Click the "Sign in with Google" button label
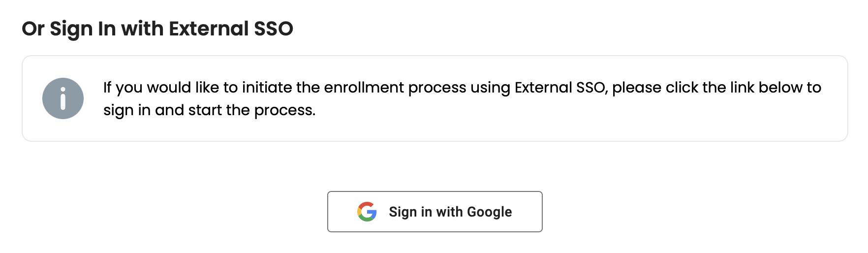Viewport: 868px width, 253px height. click(450, 212)
